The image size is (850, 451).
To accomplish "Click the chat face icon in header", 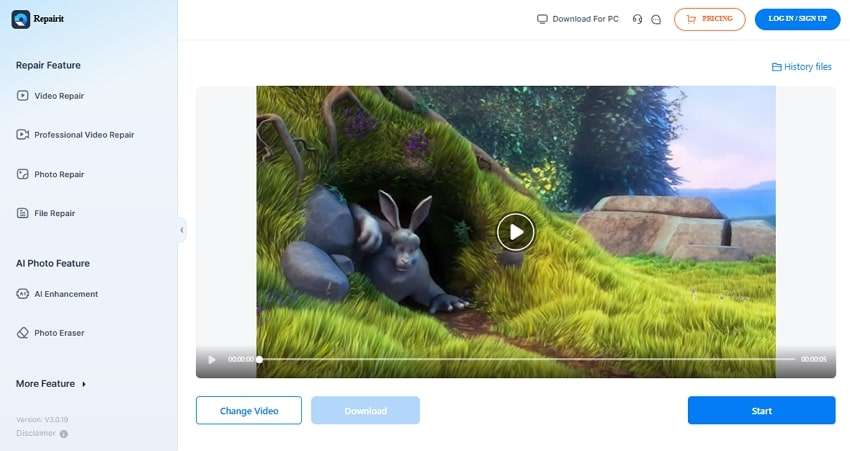I will click(656, 20).
